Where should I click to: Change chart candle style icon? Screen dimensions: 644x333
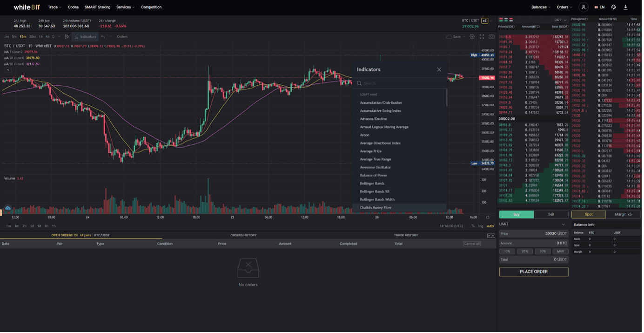(67, 36)
